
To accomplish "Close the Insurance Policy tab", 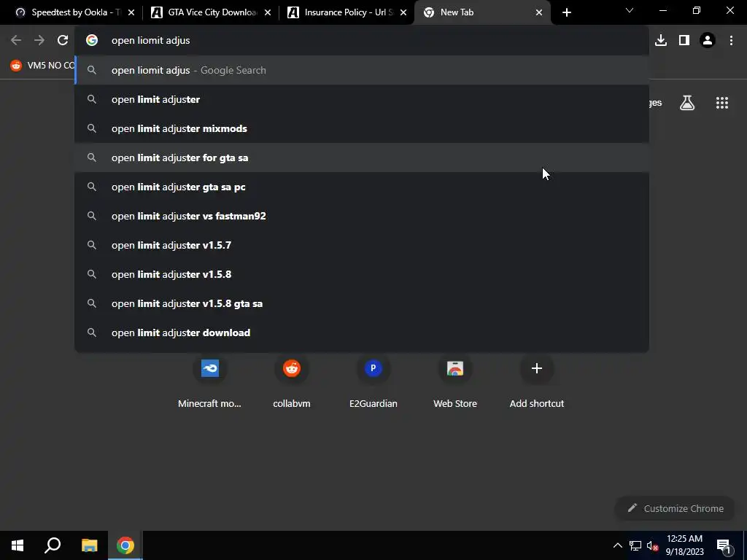I will tap(403, 12).
